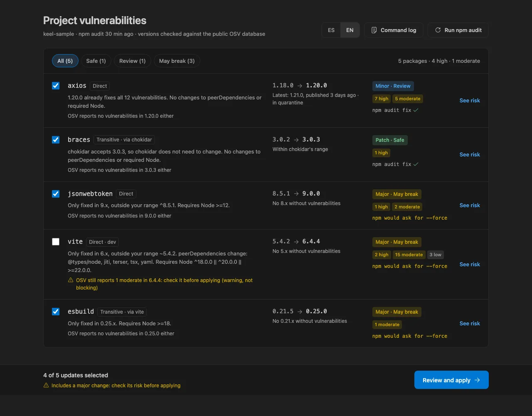The image size is (532, 416).
Task: Select the EN language option
Action: coord(350,30)
